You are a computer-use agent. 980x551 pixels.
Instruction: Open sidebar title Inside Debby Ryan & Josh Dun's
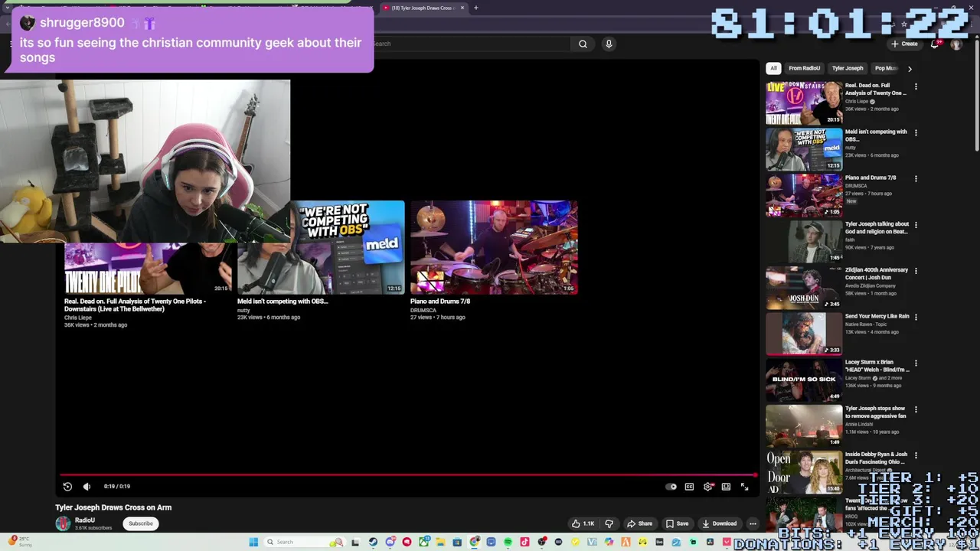[x=876, y=458]
